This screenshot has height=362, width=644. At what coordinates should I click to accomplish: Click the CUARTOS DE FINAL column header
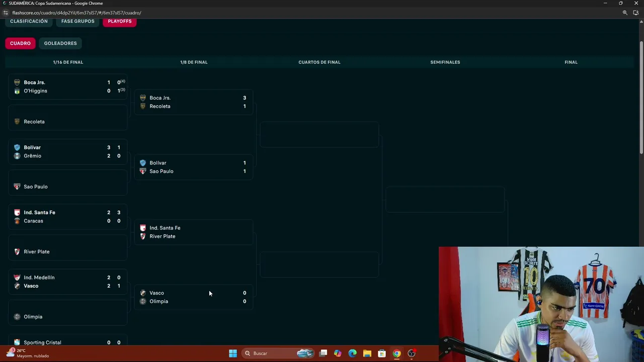(319, 62)
